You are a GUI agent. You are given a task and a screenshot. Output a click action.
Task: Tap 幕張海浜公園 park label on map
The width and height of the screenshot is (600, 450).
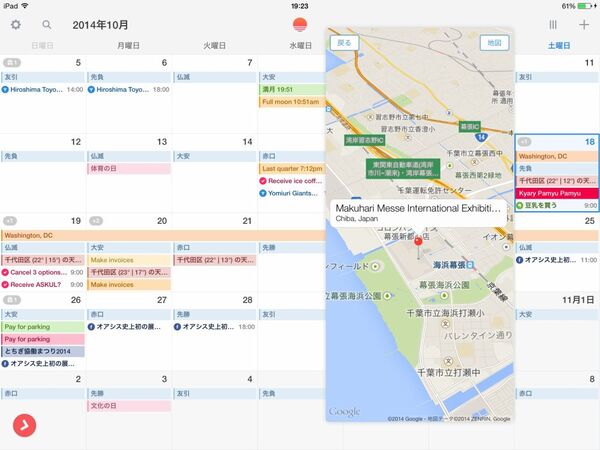tap(444, 285)
